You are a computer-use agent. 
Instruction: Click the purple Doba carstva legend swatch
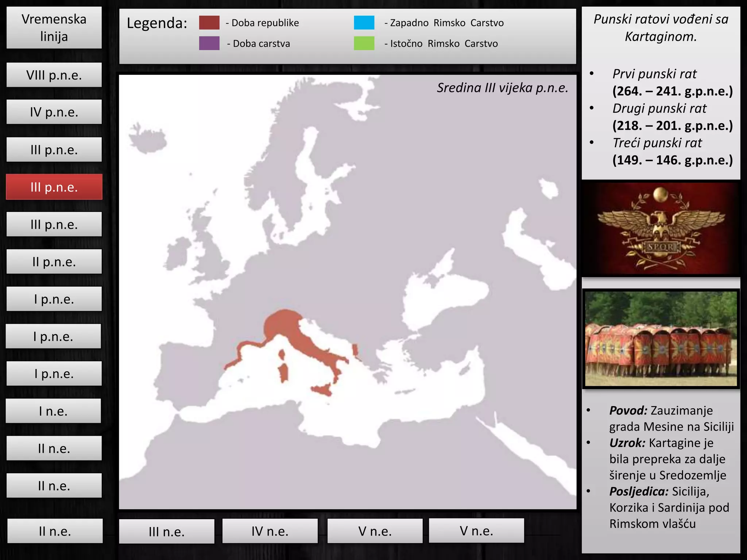pyautogui.click(x=209, y=43)
